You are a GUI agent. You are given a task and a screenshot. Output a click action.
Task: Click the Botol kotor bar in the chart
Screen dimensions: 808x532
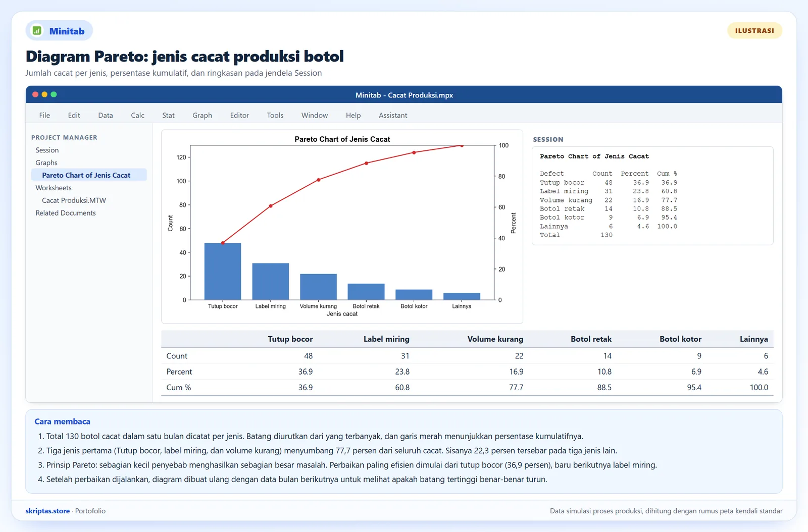(x=414, y=295)
